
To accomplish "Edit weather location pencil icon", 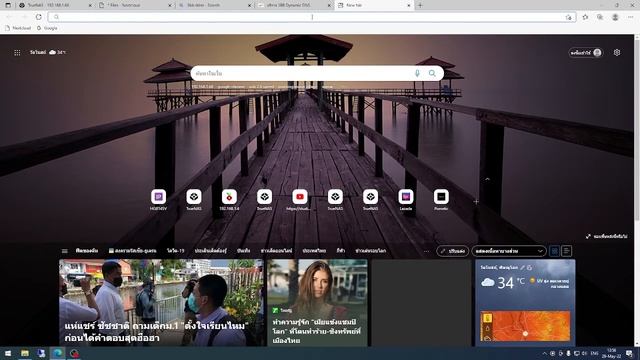I will coord(522,267).
